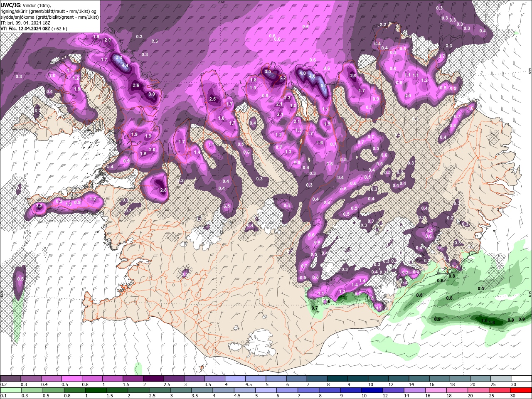The height and width of the screenshot is (399, 532).
Task: Click the 'slydda/snjókoma' snow legend description line
Action: click(x=49, y=17)
